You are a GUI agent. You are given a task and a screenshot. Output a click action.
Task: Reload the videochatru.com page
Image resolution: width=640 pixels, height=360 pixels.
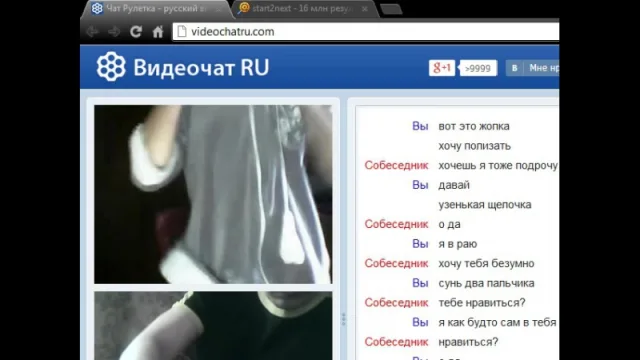pyautogui.click(x=136, y=31)
